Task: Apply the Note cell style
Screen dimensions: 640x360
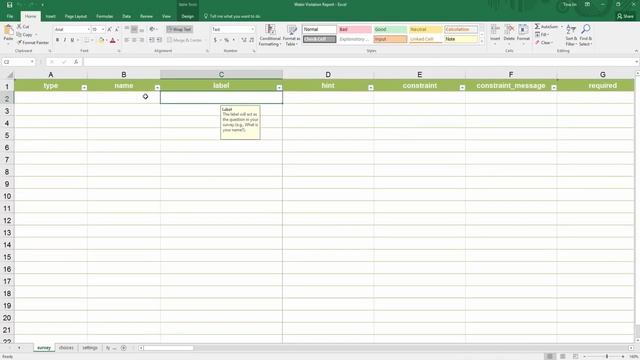Action: (461, 39)
